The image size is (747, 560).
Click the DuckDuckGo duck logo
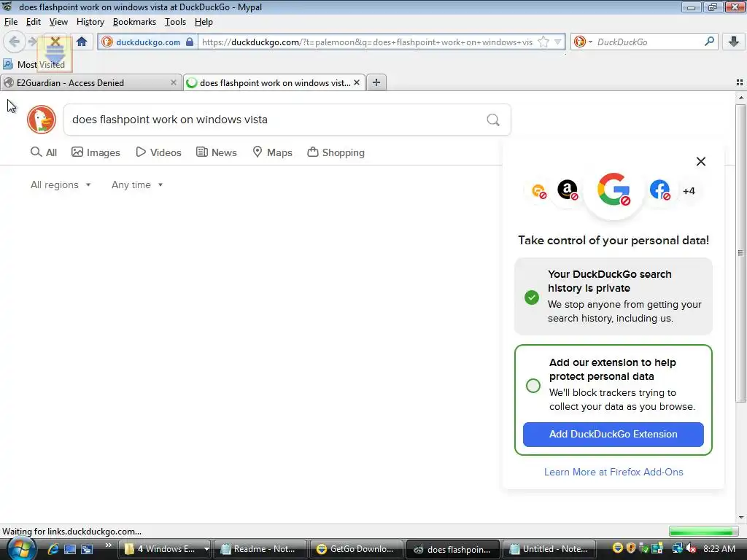(x=42, y=120)
